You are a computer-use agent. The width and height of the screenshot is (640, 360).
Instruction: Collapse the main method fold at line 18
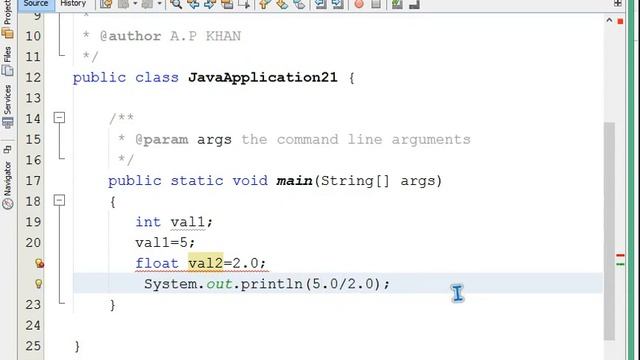(59, 200)
